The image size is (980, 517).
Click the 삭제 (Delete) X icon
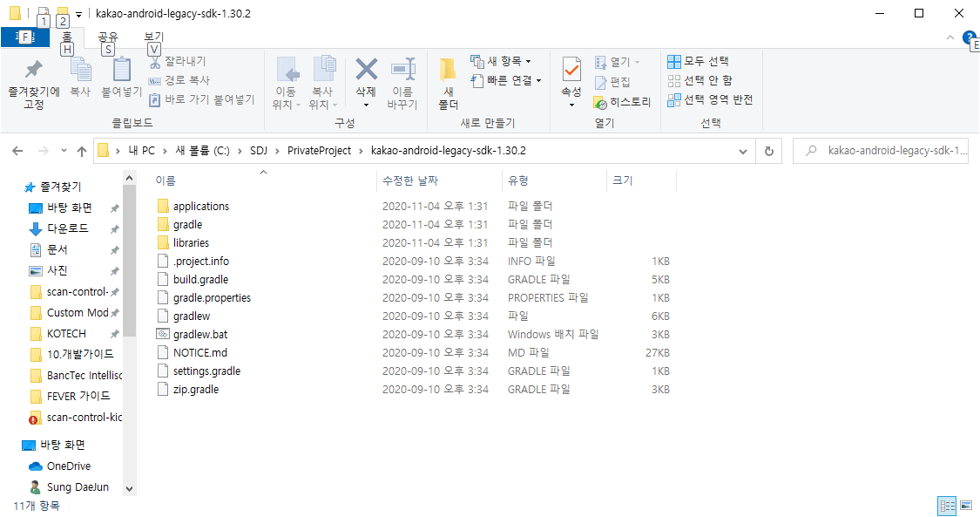[x=366, y=70]
